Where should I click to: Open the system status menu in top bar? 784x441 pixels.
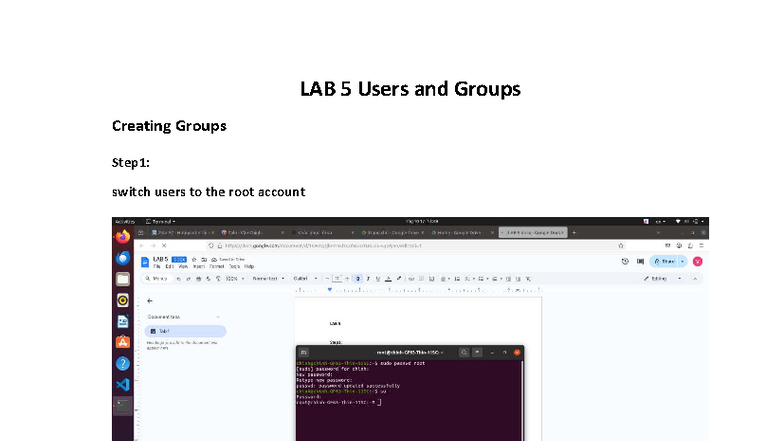point(690,221)
